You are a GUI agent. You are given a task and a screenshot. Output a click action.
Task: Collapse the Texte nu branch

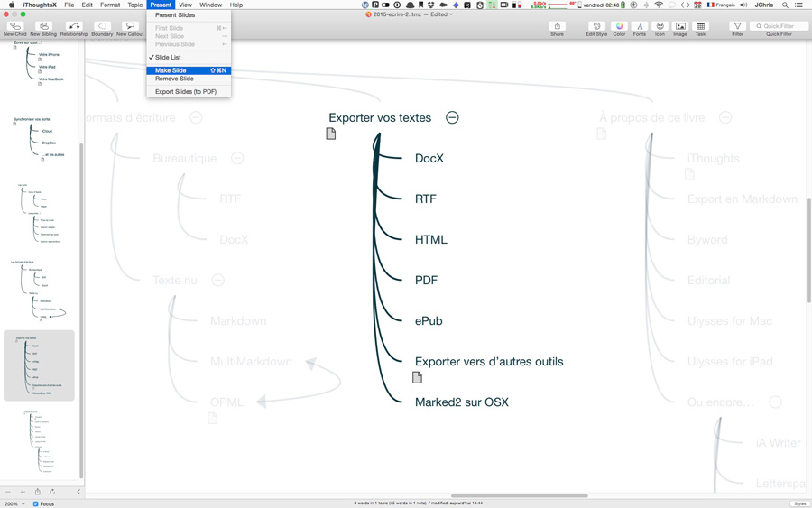[218, 280]
